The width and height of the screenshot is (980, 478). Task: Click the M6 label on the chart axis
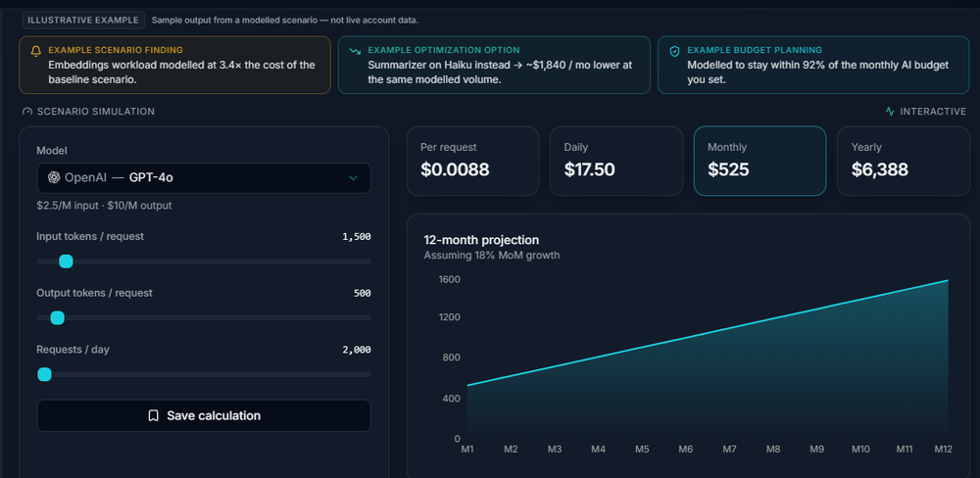[x=686, y=450]
